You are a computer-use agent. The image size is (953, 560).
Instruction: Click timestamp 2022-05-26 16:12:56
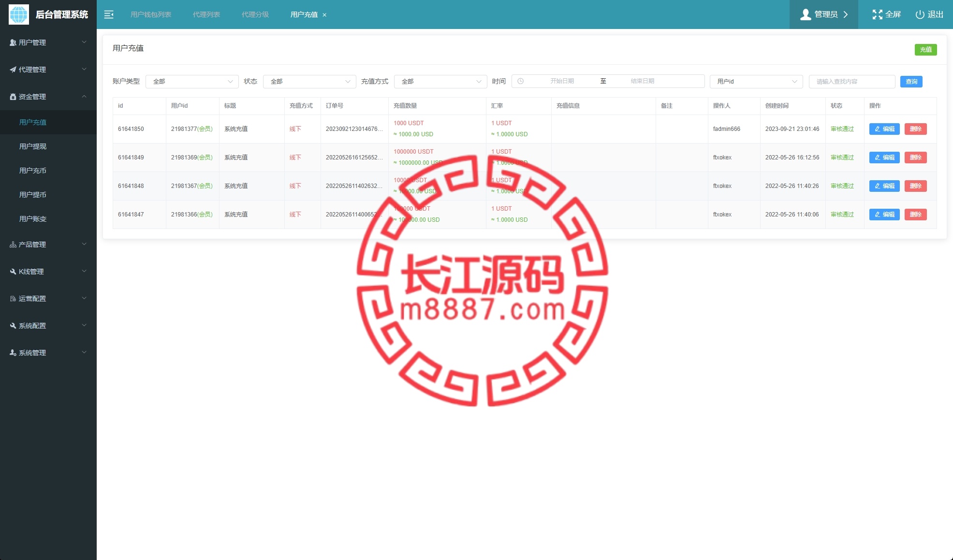point(792,158)
